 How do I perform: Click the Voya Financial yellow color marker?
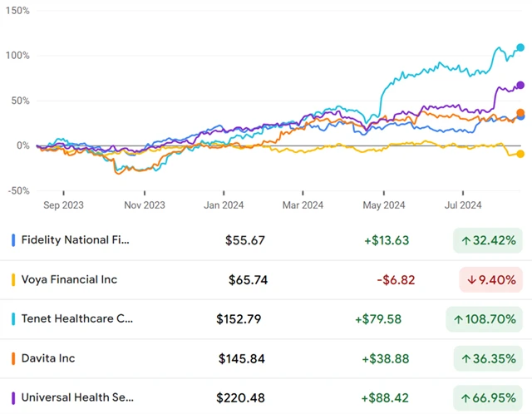coord(13,279)
